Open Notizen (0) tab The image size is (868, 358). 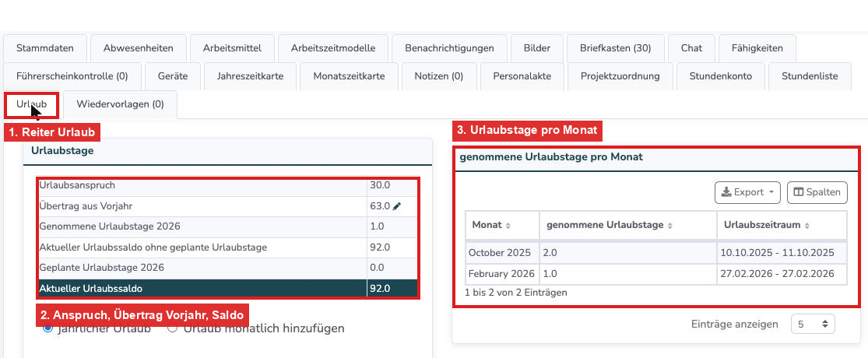[x=439, y=76]
